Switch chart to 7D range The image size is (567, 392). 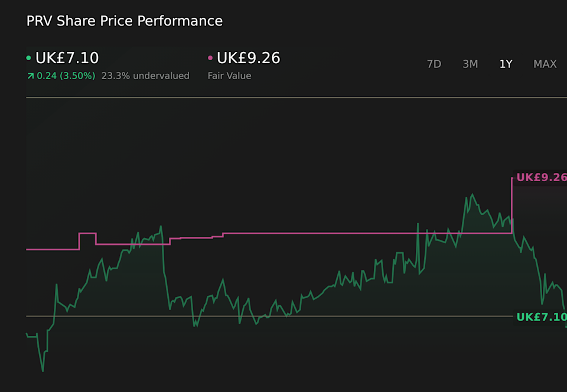pos(434,64)
